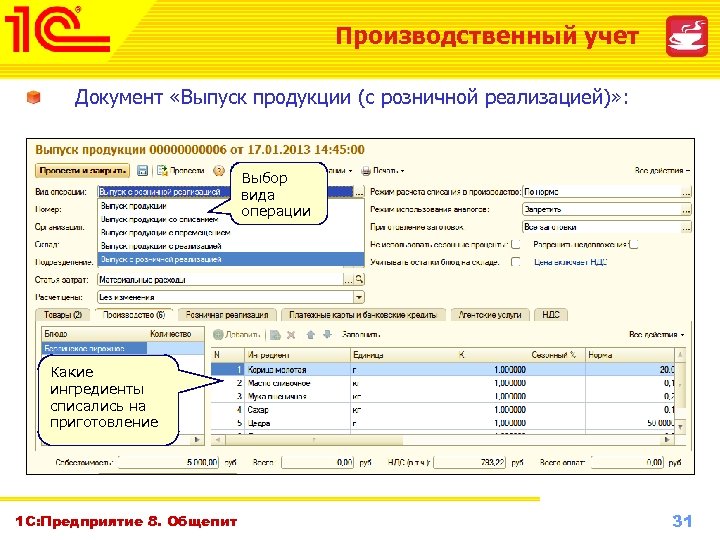Click ingredient table vertical scroll up arrow
Viewport: 720px width, 540px height.
click(681, 354)
